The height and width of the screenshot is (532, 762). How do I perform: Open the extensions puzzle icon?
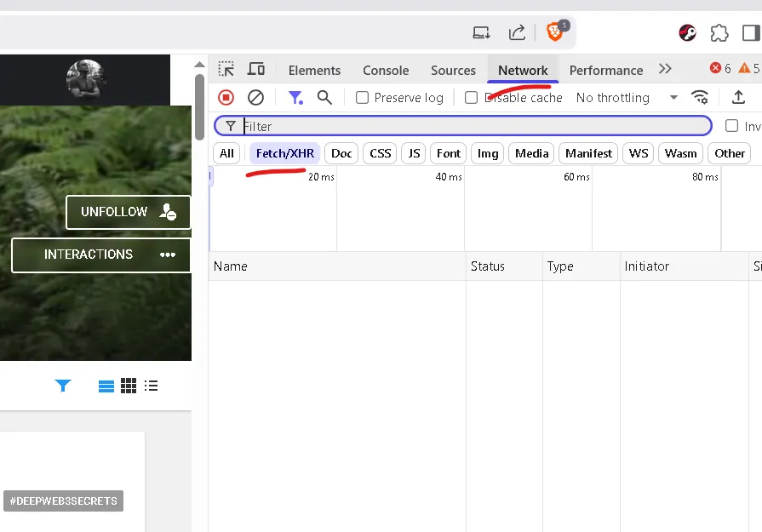(719, 33)
